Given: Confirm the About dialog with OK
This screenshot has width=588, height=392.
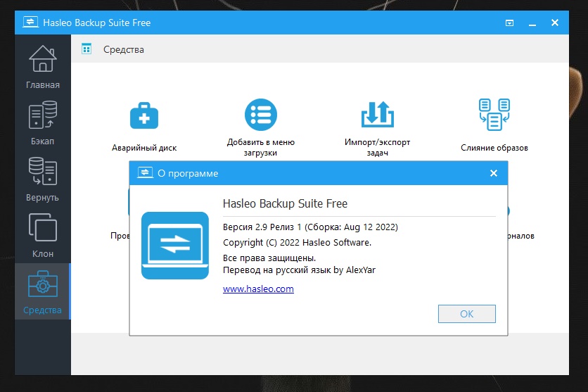Looking at the screenshot, I should click(467, 314).
